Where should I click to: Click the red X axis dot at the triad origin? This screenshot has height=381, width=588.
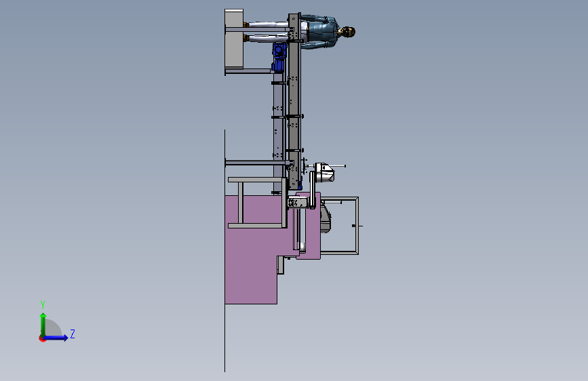click(x=42, y=338)
